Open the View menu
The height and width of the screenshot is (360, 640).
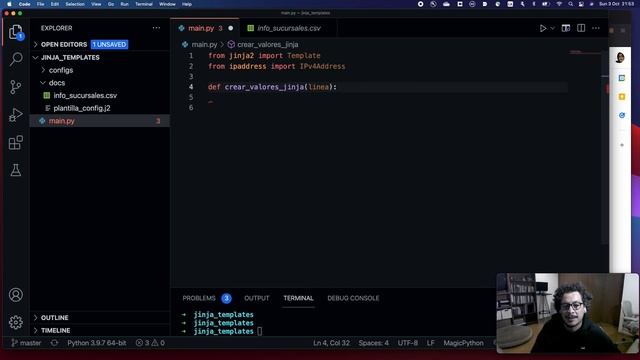click(x=96, y=4)
